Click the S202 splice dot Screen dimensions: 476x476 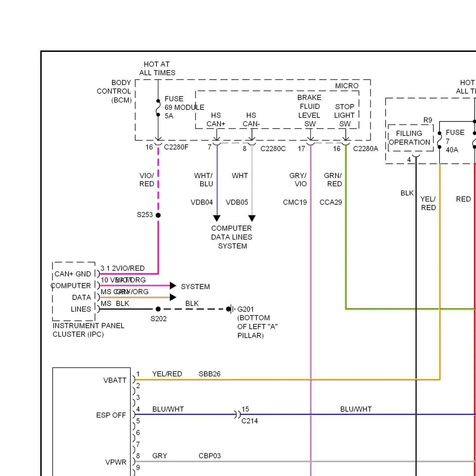pos(158,309)
